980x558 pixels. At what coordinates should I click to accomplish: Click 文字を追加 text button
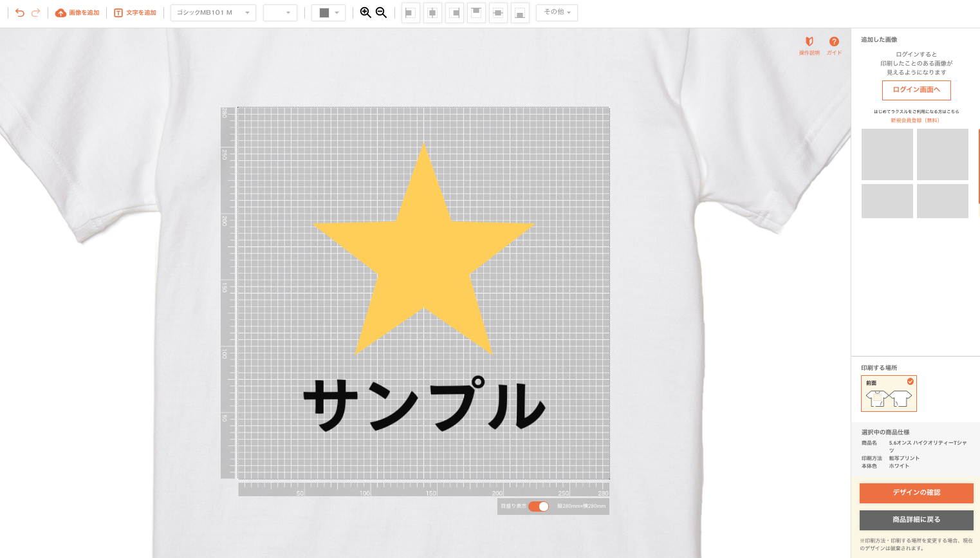point(135,13)
